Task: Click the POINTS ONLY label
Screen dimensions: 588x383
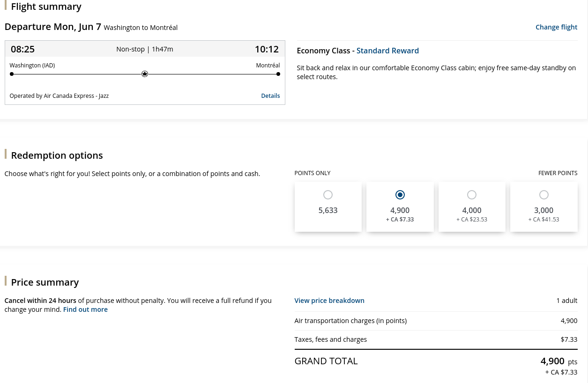Action: pos(313,173)
